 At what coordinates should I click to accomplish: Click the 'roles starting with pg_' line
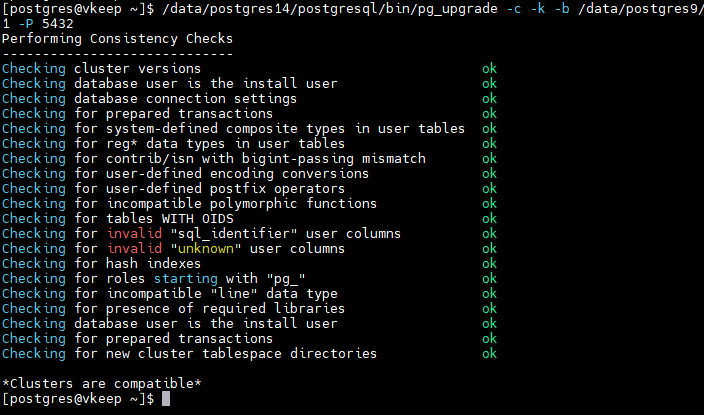tap(154, 279)
